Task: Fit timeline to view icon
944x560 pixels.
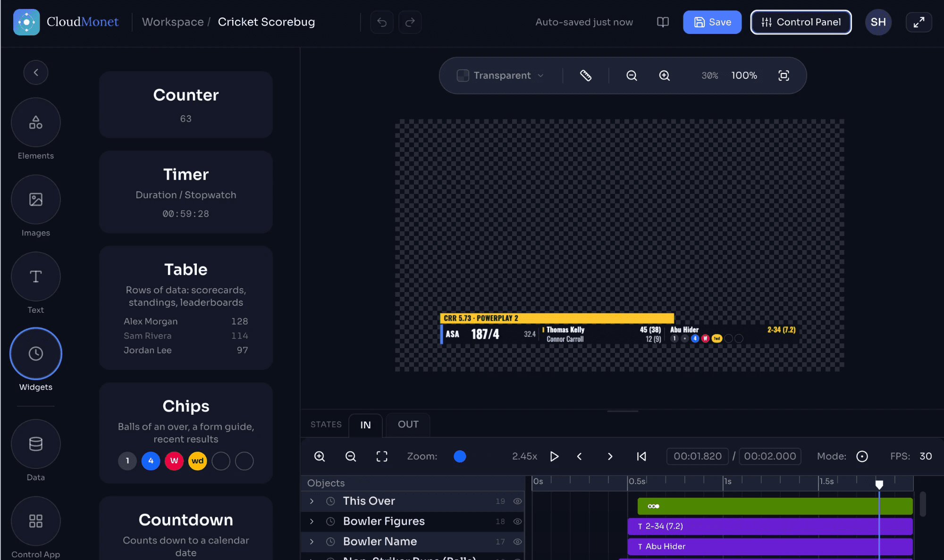Action: 382,456
